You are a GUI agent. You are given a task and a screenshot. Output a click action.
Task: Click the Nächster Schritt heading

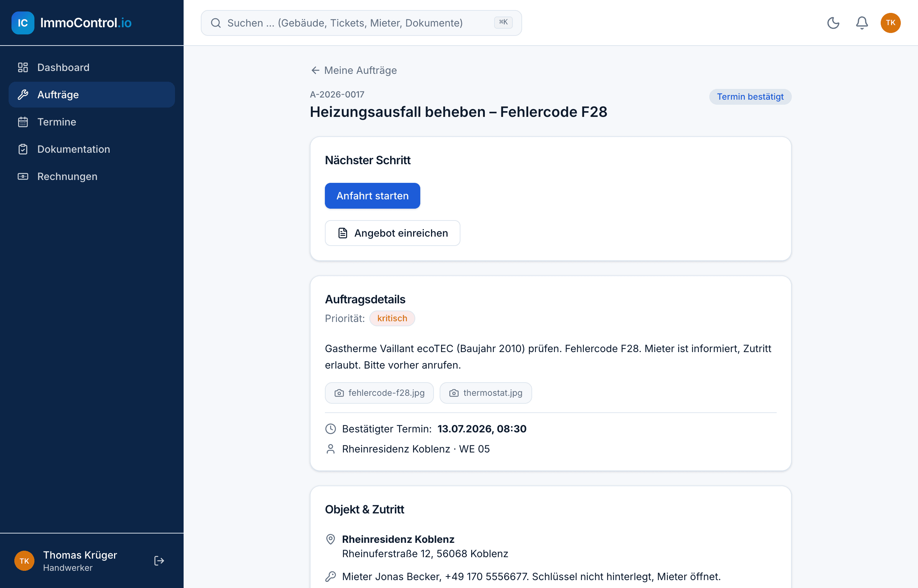click(367, 160)
